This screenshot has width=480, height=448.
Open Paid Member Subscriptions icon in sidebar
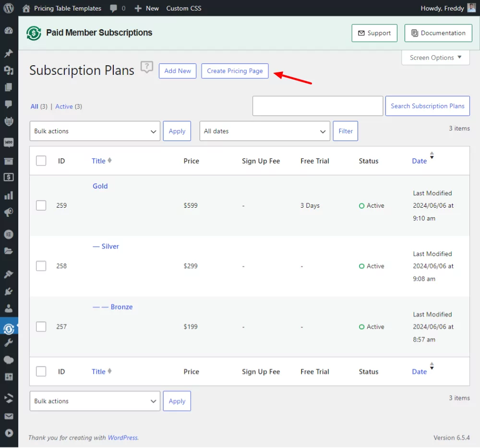click(x=9, y=329)
